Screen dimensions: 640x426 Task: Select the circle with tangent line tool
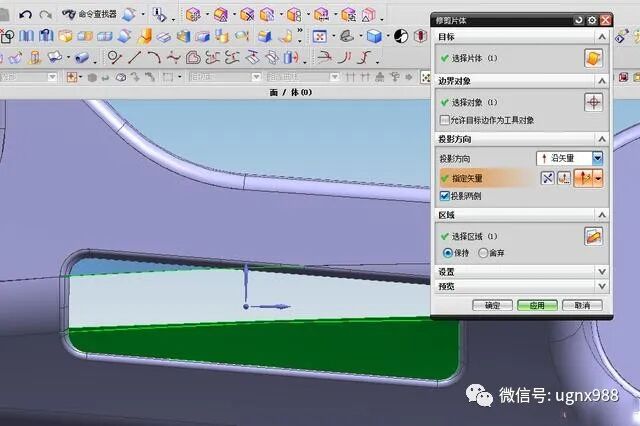click(115, 57)
